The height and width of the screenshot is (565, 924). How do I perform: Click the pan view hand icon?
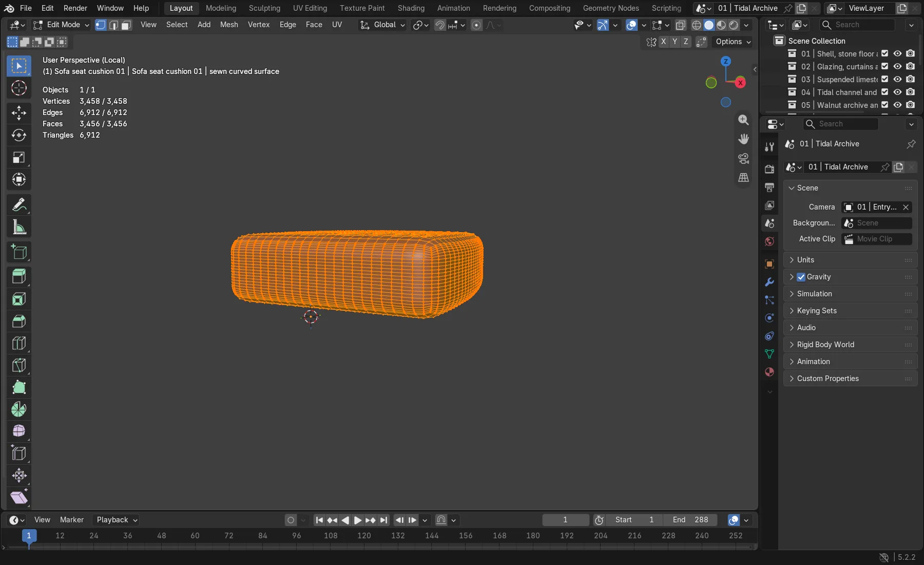(x=743, y=139)
